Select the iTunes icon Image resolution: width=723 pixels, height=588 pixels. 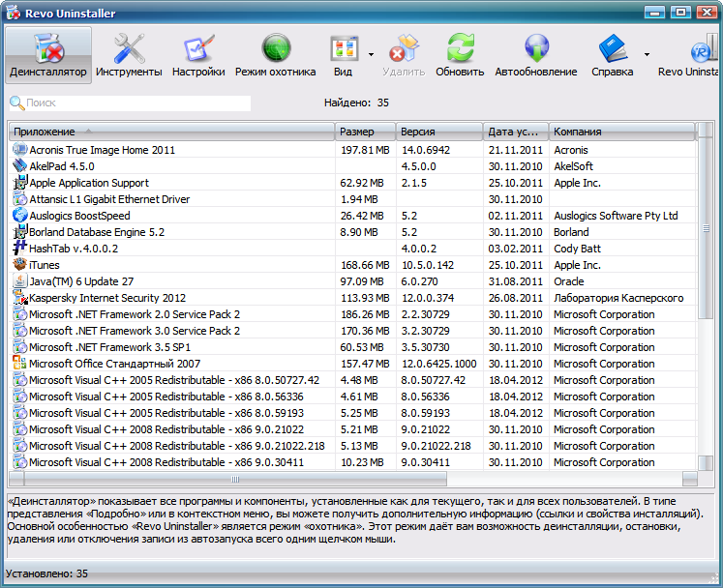coord(19,265)
